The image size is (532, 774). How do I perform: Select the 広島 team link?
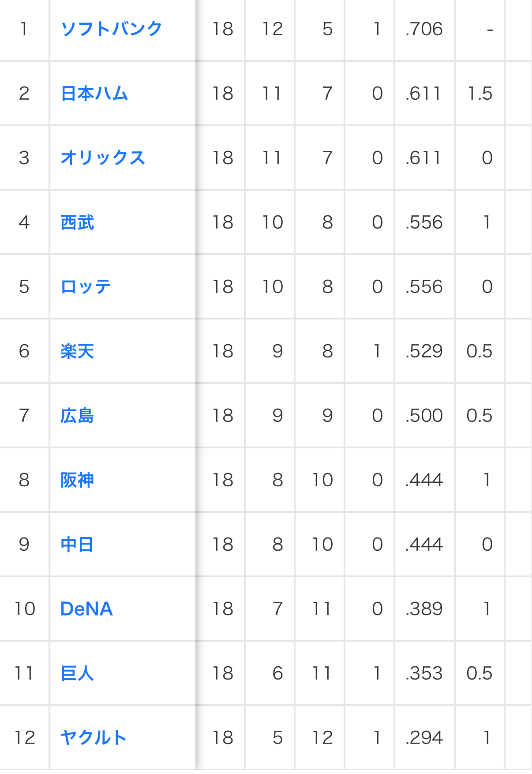pyautogui.click(x=77, y=416)
